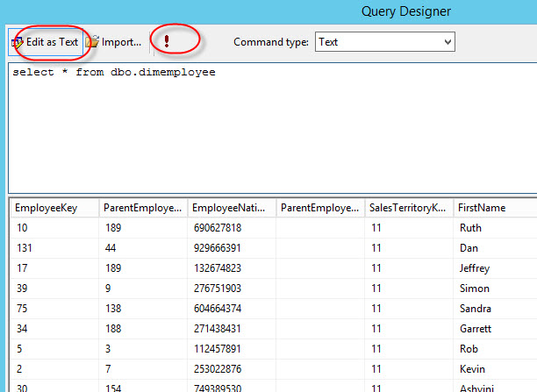
Task: Run the query with red exclamation icon
Action: 167,41
